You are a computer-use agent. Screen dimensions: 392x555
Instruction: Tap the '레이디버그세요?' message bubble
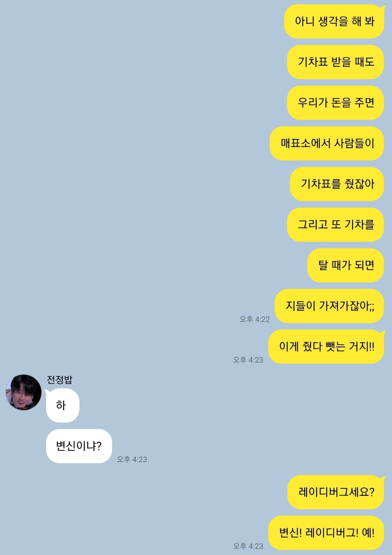(336, 492)
